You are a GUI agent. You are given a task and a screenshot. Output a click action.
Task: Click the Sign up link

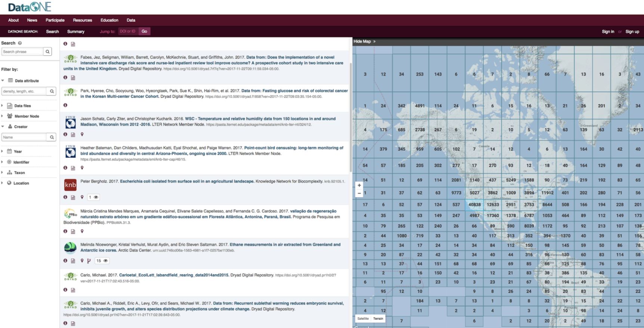click(632, 31)
